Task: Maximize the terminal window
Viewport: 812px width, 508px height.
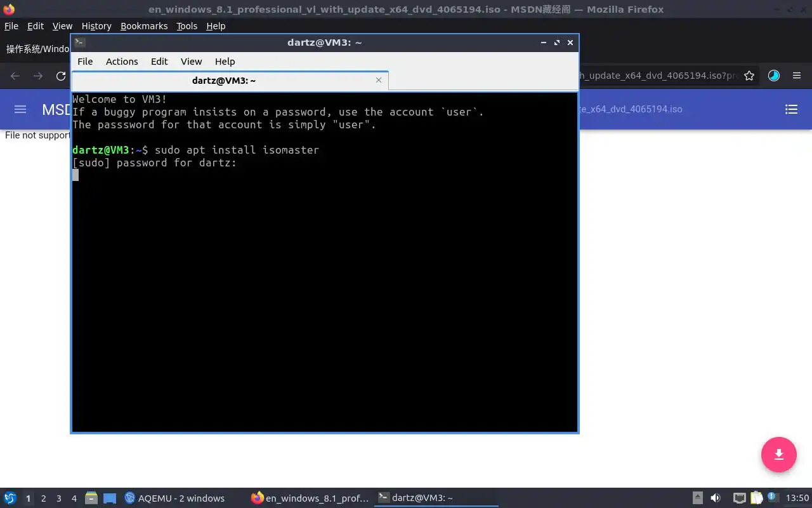Action: click(x=557, y=43)
